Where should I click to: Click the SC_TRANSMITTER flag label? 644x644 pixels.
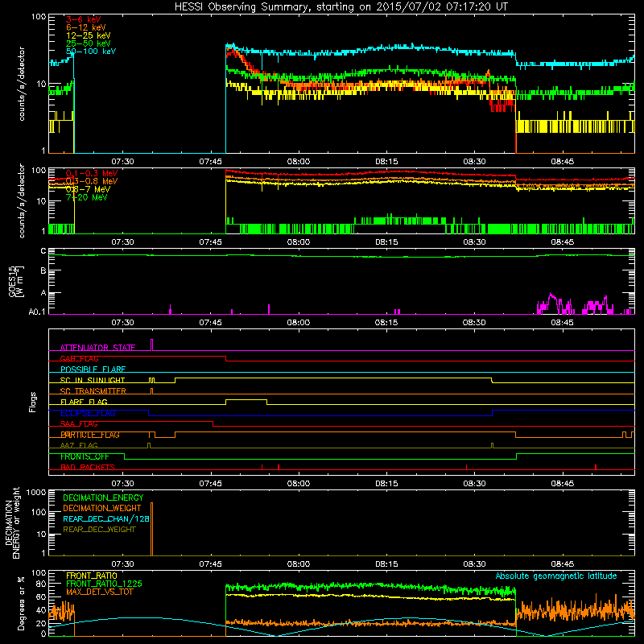point(93,391)
